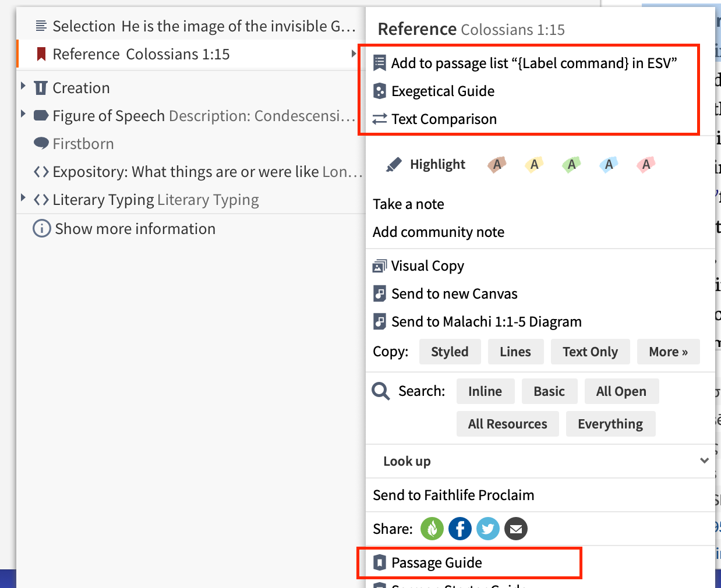The image size is (721, 588).
Task: Click the Creation column icon
Action: [41, 88]
